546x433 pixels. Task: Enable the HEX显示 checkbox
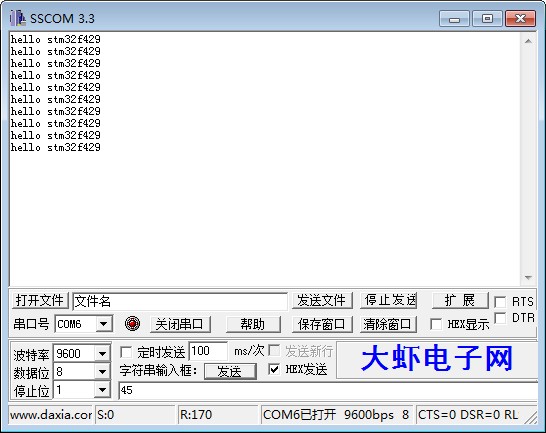436,324
